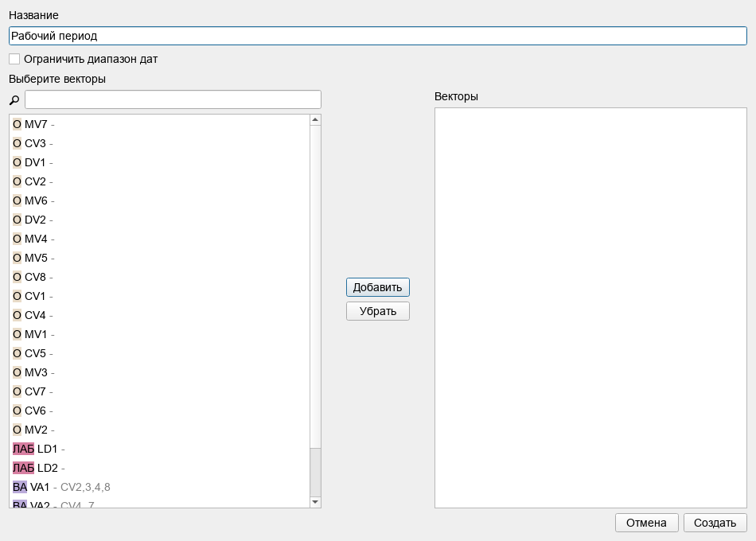
Task: Select the ЛАБ LD2 vector row
Action: pos(160,468)
